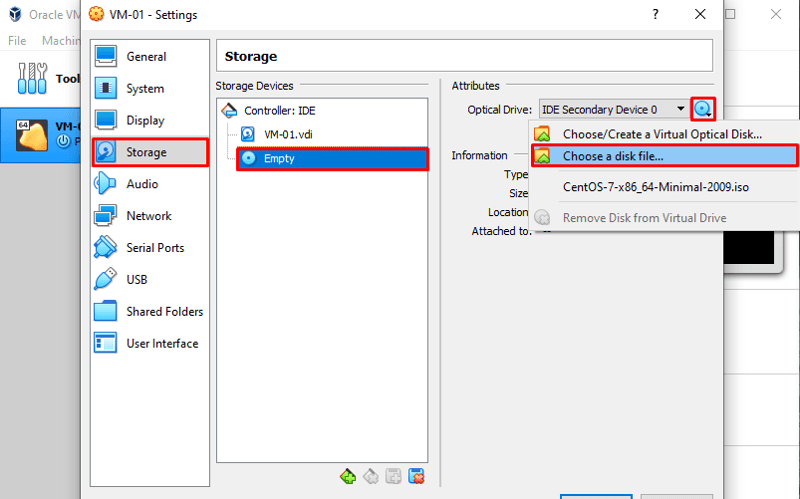
Task: Select Choose a disk file menu entry
Action: pyautogui.click(x=664, y=156)
